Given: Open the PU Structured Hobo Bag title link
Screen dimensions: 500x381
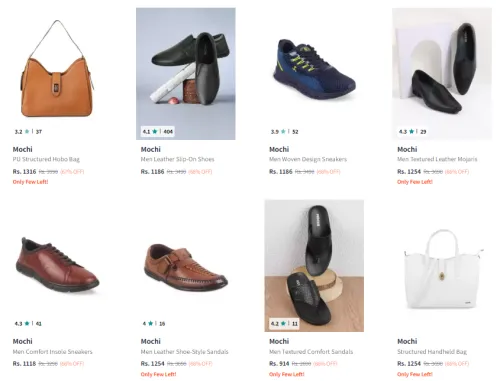Looking at the screenshot, I should [x=46, y=159].
